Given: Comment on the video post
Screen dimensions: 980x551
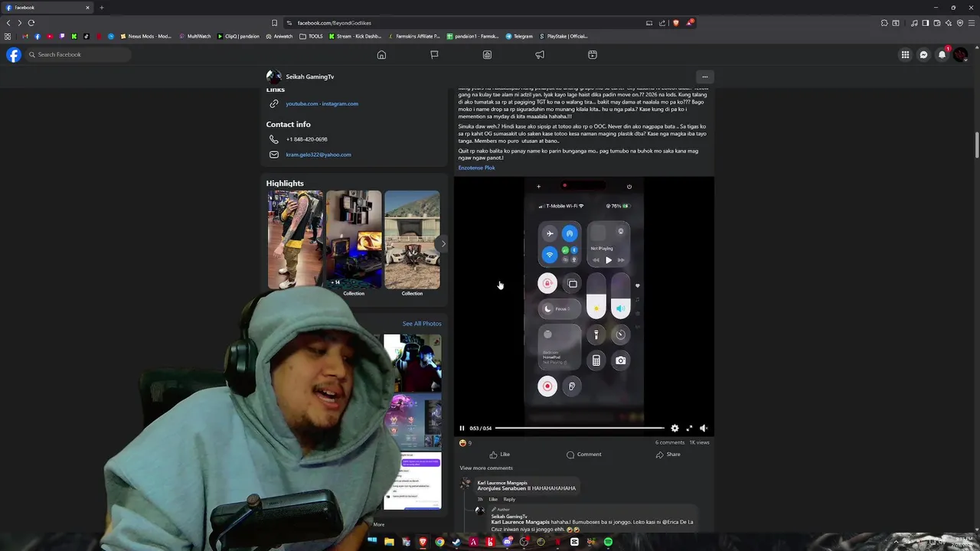Looking at the screenshot, I should pyautogui.click(x=583, y=455).
